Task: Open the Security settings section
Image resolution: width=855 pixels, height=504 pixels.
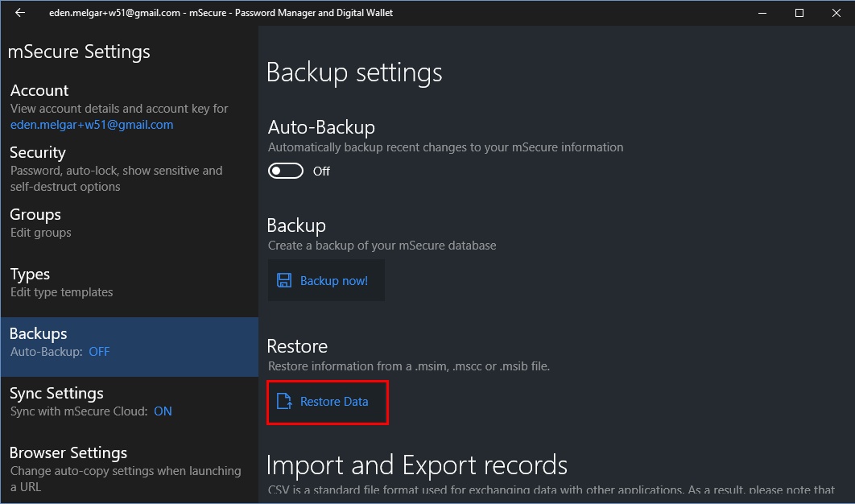Action: (130, 168)
